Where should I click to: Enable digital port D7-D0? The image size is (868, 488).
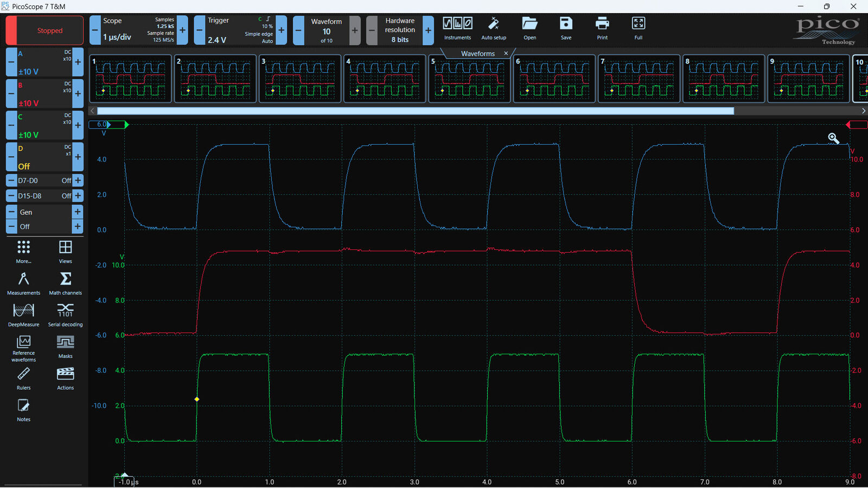tap(44, 181)
